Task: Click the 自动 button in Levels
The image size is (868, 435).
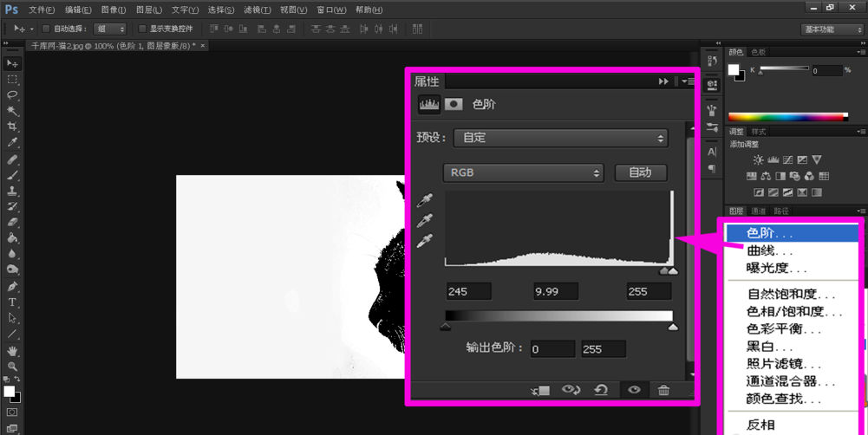Action: [x=640, y=172]
